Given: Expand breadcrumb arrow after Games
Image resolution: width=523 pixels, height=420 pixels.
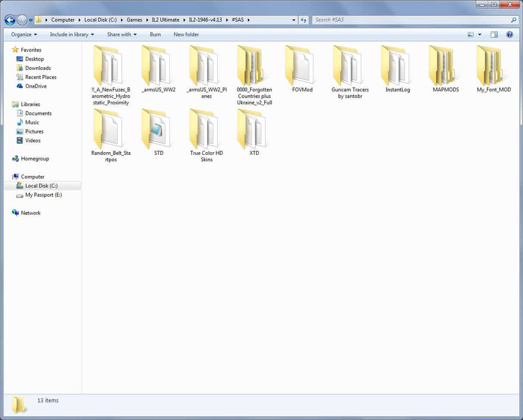Looking at the screenshot, I should click(x=147, y=20).
